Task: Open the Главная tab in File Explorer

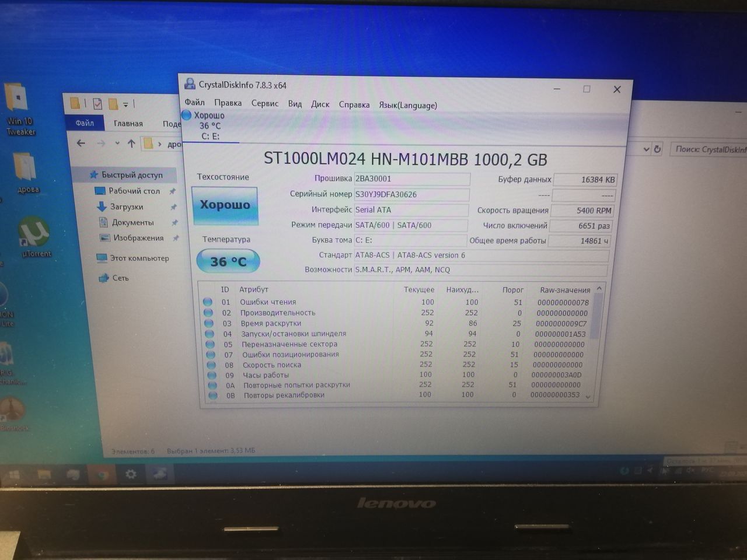Action: [x=128, y=123]
